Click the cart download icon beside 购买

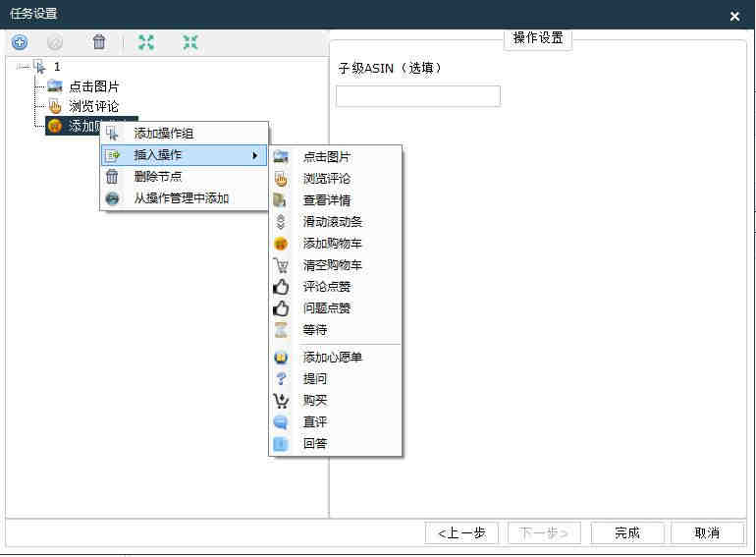coord(281,401)
